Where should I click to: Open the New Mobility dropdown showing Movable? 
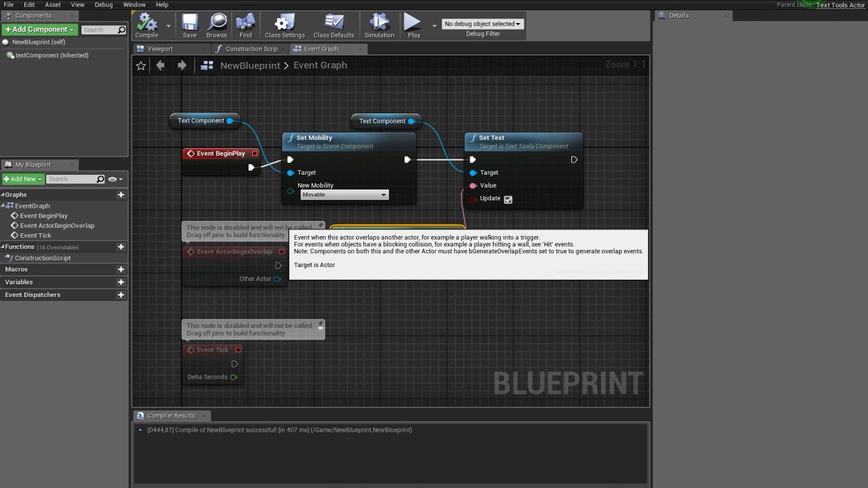(x=344, y=195)
